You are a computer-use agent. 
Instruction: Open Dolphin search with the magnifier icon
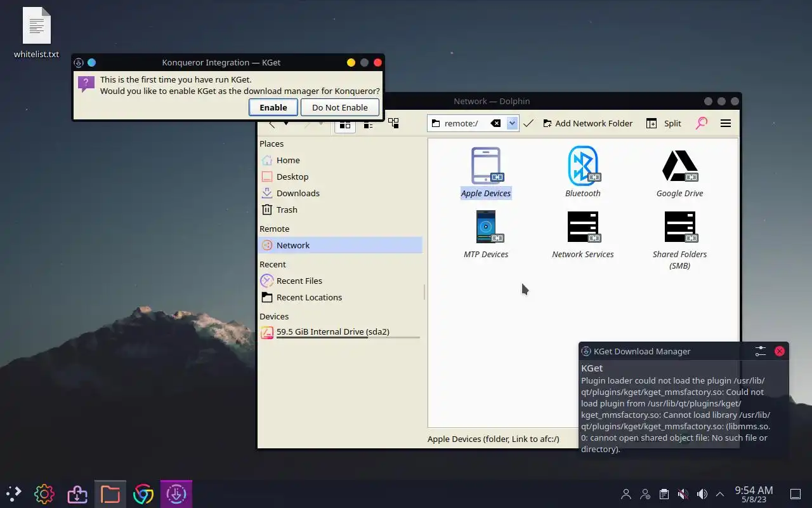pyautogui.click(x=701, y=123)
